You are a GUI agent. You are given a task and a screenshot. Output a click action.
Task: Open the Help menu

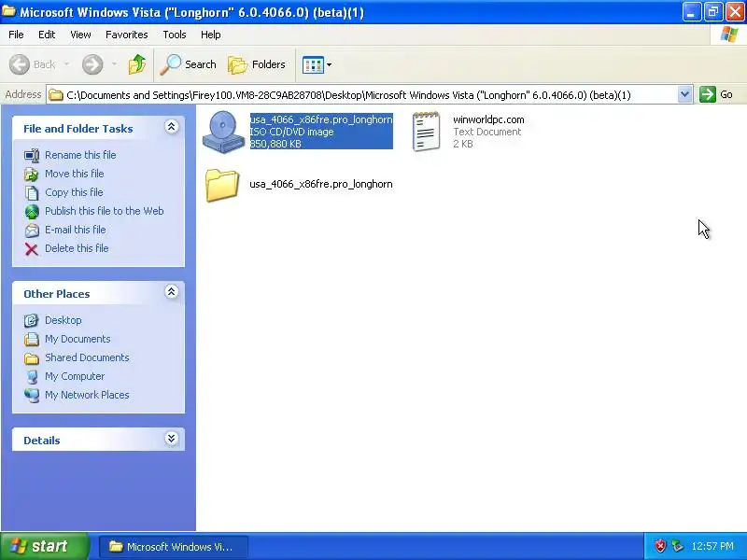coord(211,35)
